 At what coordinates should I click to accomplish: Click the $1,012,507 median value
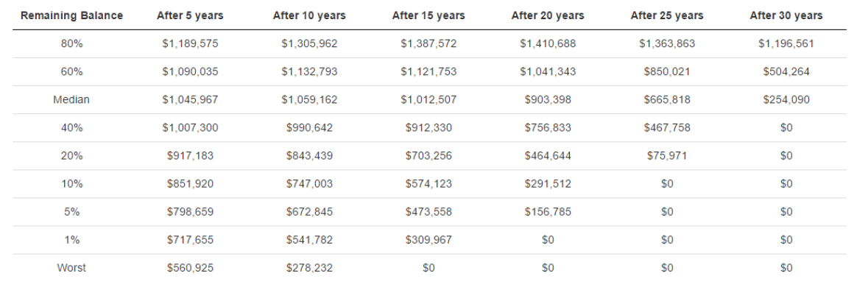pos(428,100)
